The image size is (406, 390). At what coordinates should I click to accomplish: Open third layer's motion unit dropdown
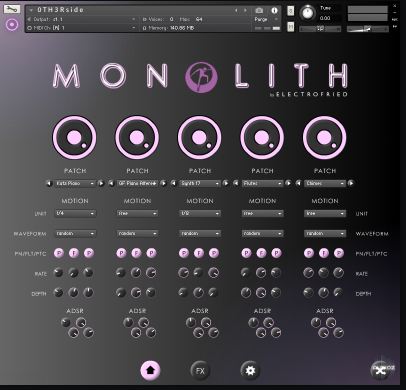click(x=200, y=213)
